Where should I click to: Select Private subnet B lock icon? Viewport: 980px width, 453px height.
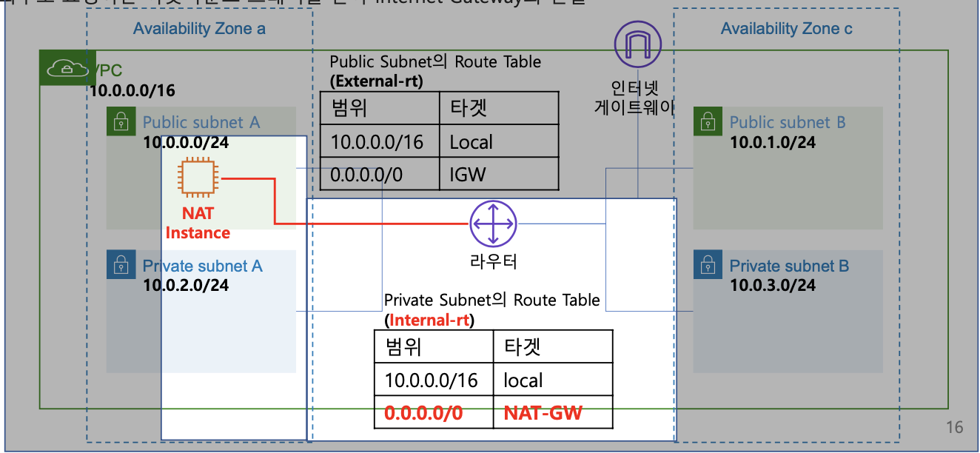pyautogui.click(x=708, y=265)
